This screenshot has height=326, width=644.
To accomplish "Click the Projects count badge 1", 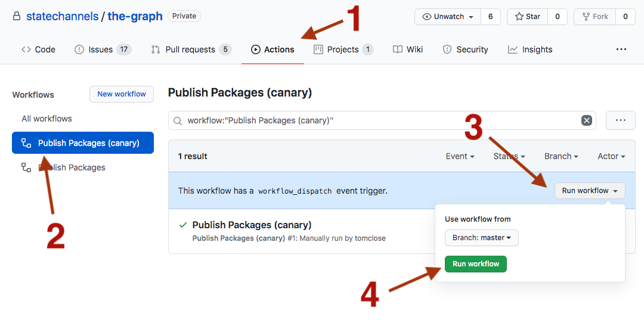I will point(368,49).
